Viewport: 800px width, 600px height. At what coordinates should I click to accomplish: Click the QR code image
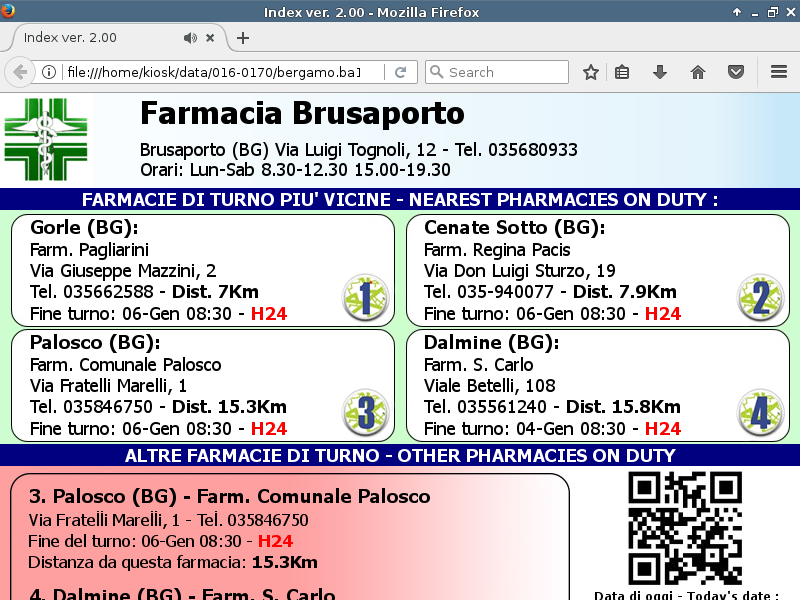[685, 528]
